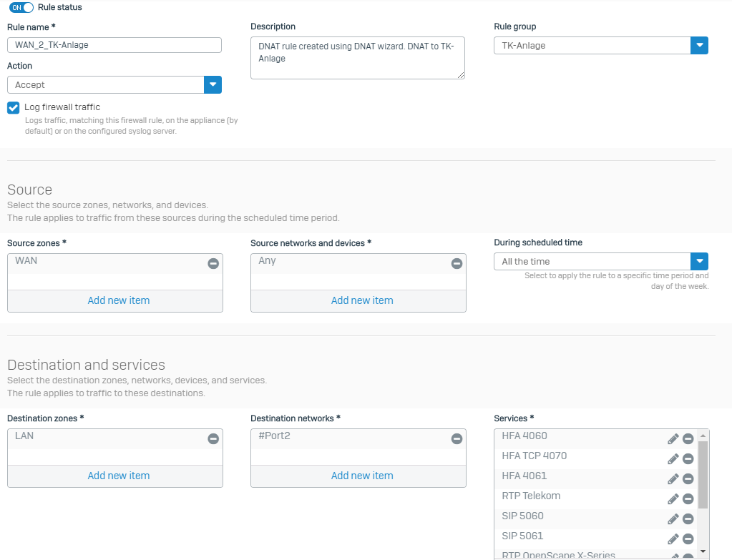
Task: Select HFA 4061 in the Services list
Action: (596, 478)
